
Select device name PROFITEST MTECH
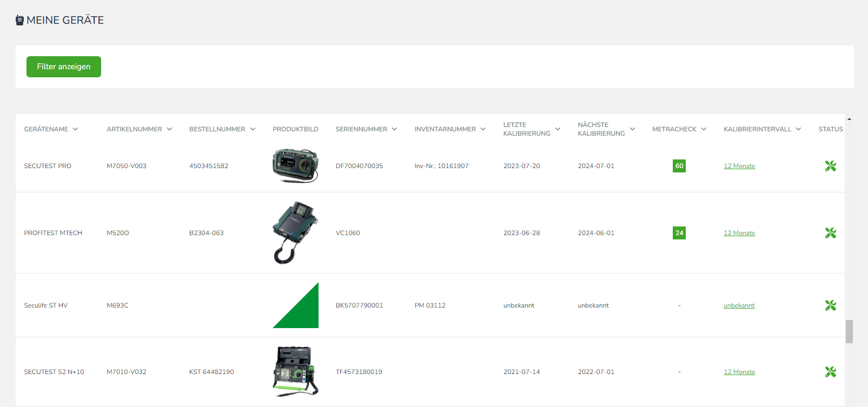(53, 233)
